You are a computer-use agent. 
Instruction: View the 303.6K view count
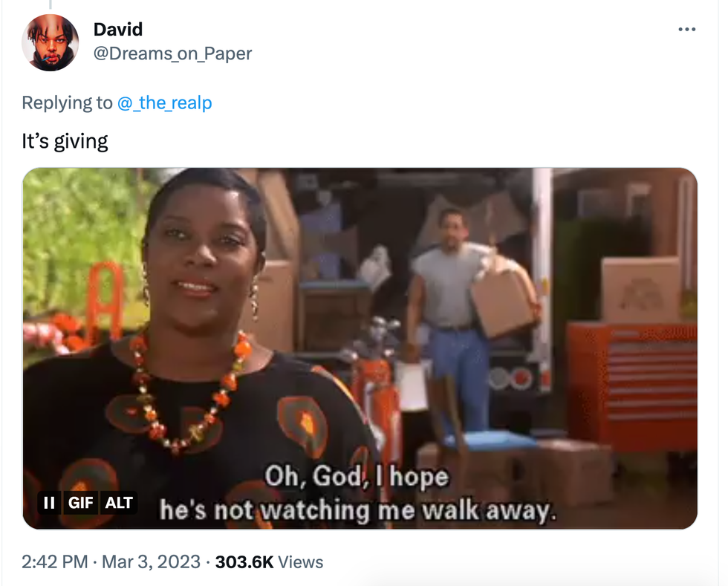tap(244, 561)
